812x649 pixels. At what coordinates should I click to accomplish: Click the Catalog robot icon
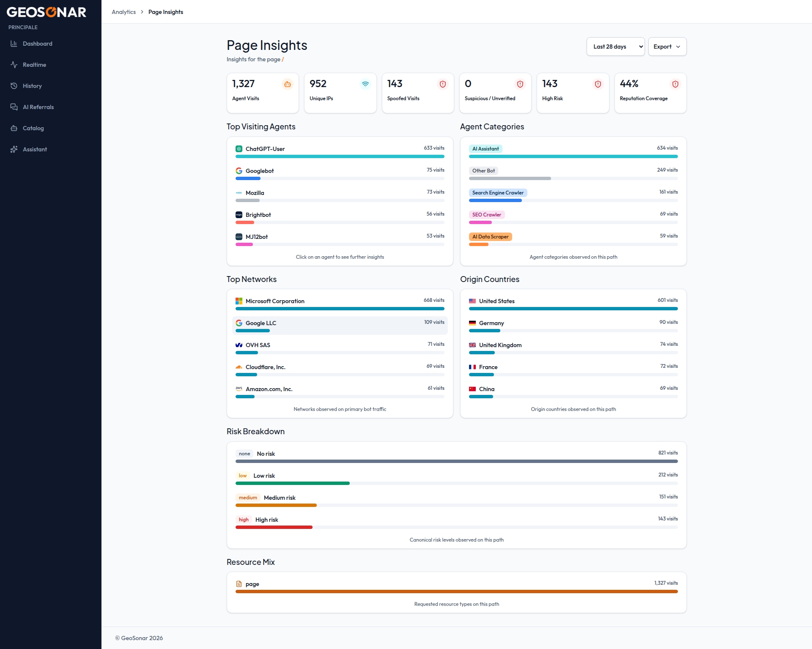(14, 128)
